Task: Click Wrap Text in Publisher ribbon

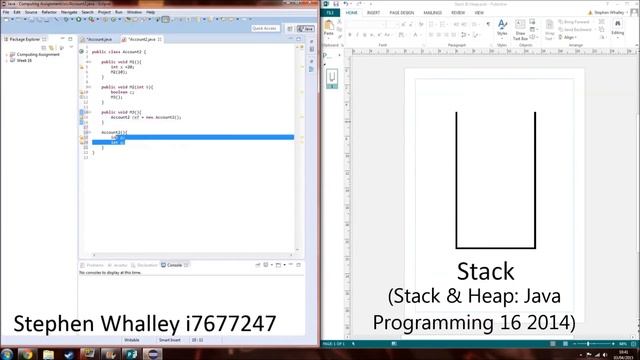Action: 549,30
